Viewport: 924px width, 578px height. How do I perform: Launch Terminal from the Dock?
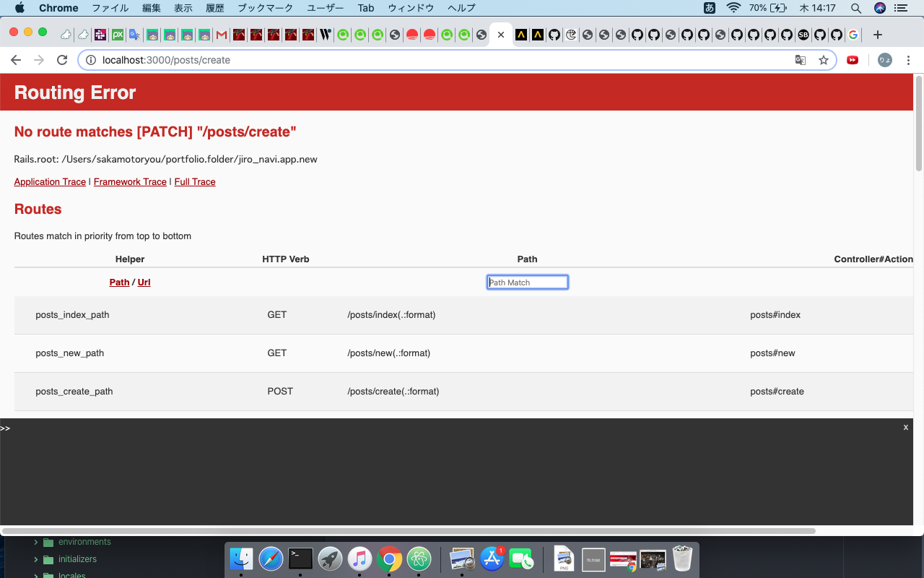point(300,558)
